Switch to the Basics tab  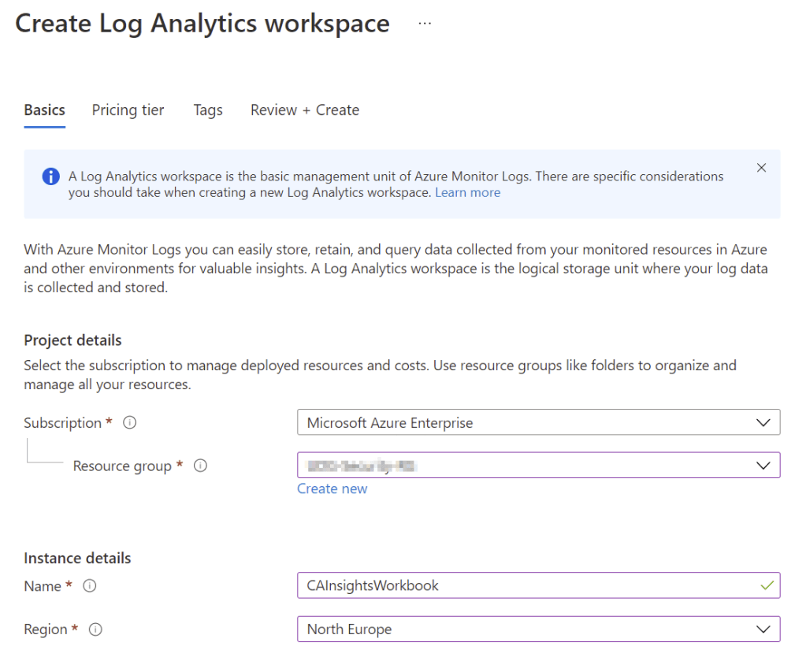pyautogui.click(x=45, y=110)
